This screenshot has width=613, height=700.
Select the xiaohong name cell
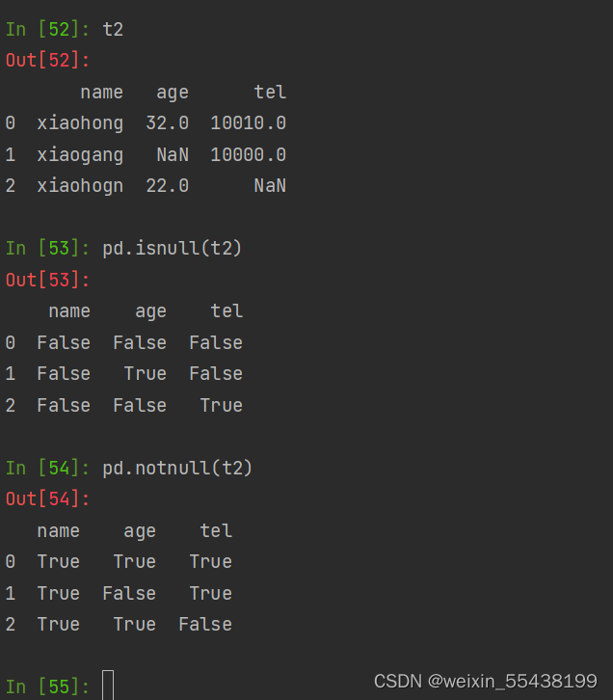pyautogui.click(x=80, y=123)
